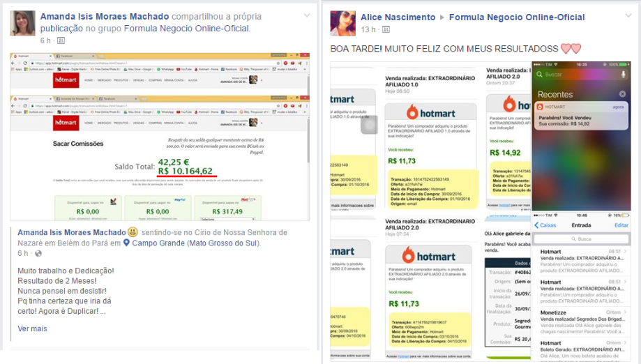Open post options chevron on Alice's post
Screen dimensions: 641x364
click(x=628, y=16)
